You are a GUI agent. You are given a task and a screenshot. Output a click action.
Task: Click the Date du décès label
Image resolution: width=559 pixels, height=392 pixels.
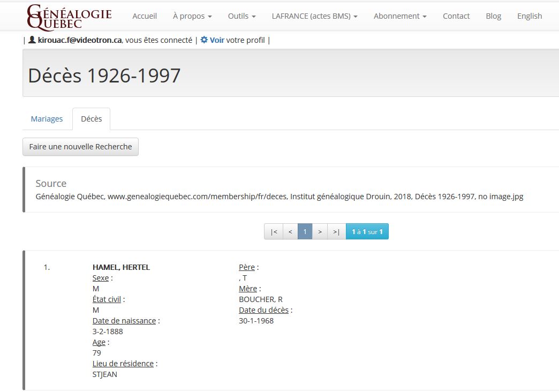point(263,310)
